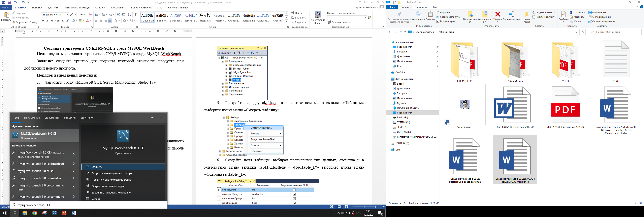Click the Decrease indent icon in Word
644x217 pixels.
coord(119,14)
